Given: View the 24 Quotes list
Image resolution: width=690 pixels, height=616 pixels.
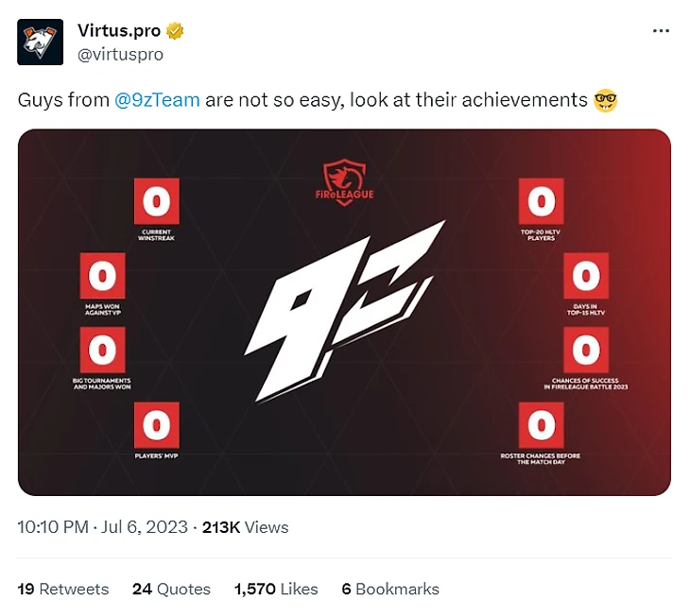Looking at the screenshot, I should click(x=171, y=589).
